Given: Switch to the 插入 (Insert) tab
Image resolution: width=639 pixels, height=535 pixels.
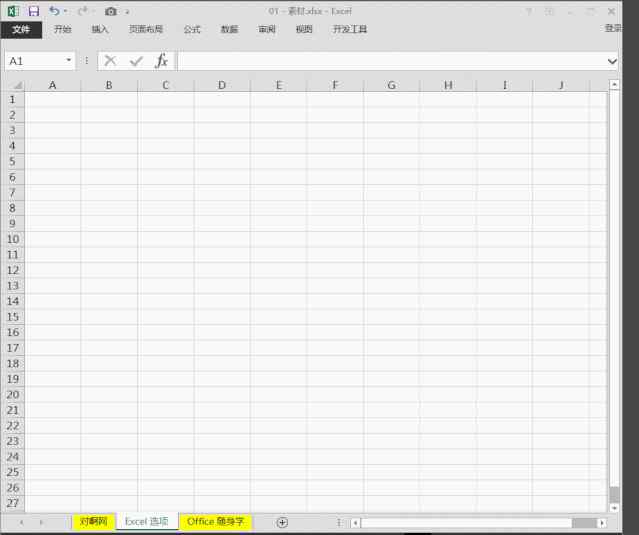Looking at the screenshot, I should click(x=100, y=29).
